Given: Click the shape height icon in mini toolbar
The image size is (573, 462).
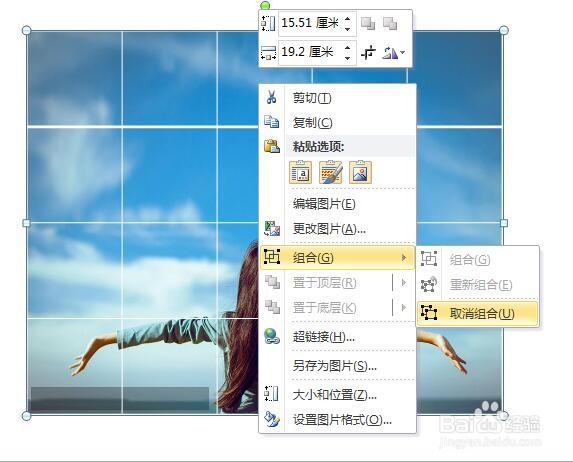Looking at the screenshot, I should pyautogui.click(x=268, y=23).
